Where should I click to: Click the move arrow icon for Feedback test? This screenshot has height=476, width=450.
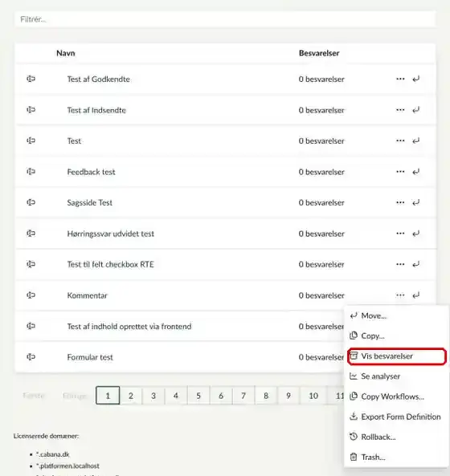click(x=416, y=172)
